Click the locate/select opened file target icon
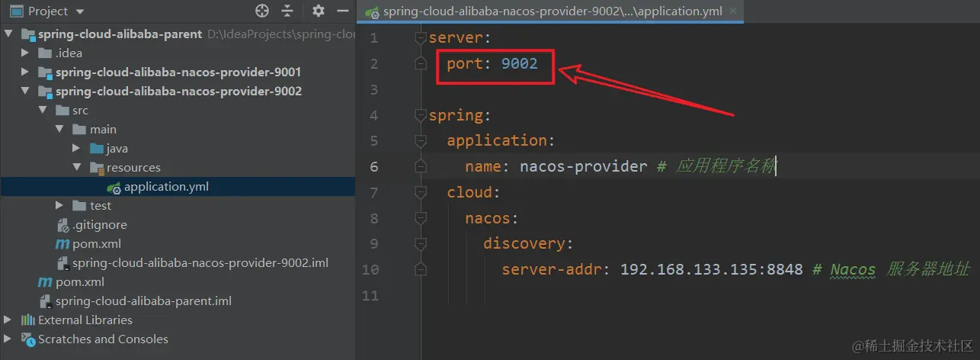The height and width of the screenshot is (360, 980). 262,11
